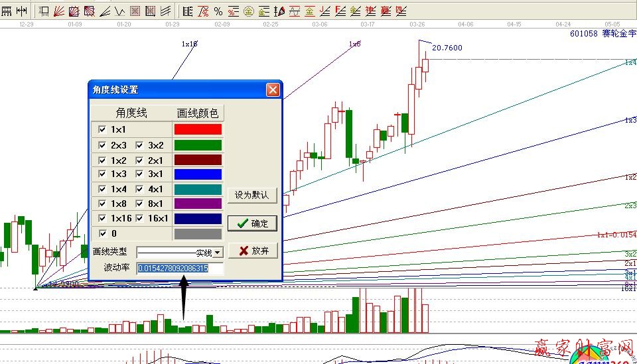The width and height of the screenshot is (637, 364).
Task: Select the red fan lines drawing tool
Action: coord(59,11)
